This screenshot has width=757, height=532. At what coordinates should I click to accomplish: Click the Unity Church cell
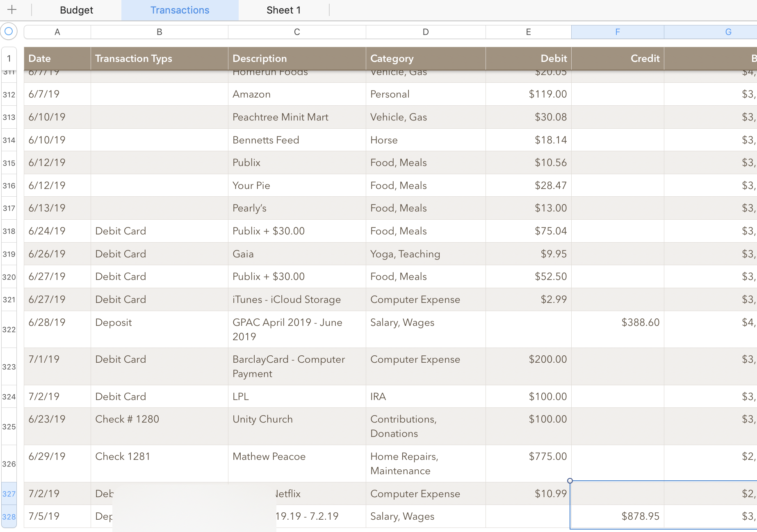coord(297,427)
